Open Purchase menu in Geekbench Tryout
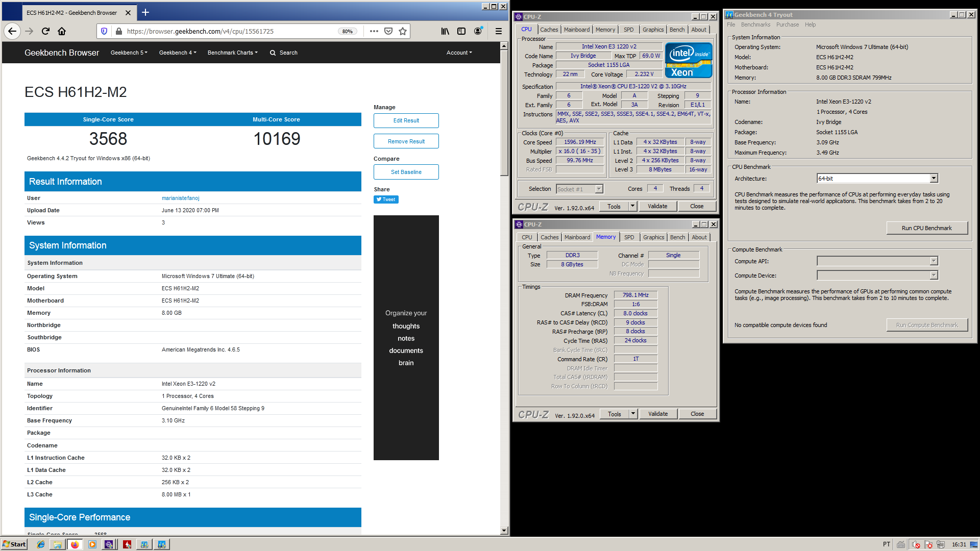 pyautogui.click(x=788, y=24)
